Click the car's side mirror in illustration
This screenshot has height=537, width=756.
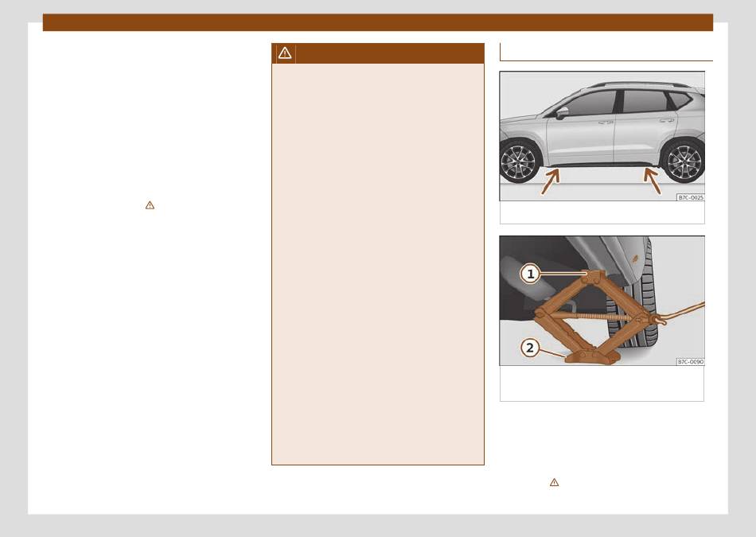coord(562,113)
